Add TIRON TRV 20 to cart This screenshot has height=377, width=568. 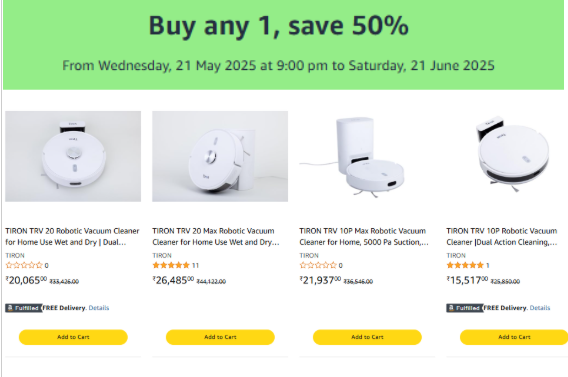pos(73,337)
